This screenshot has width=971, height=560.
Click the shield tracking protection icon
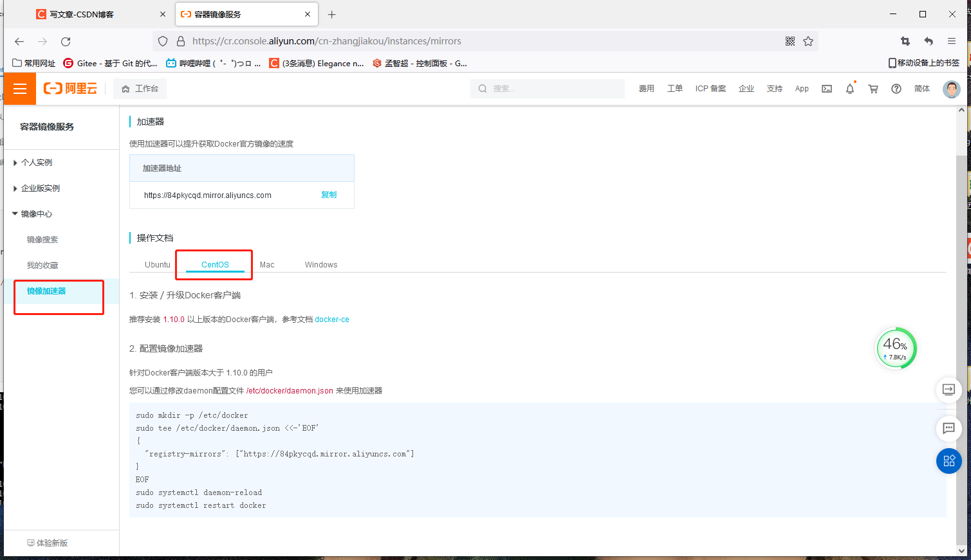(x=163, y=41)
